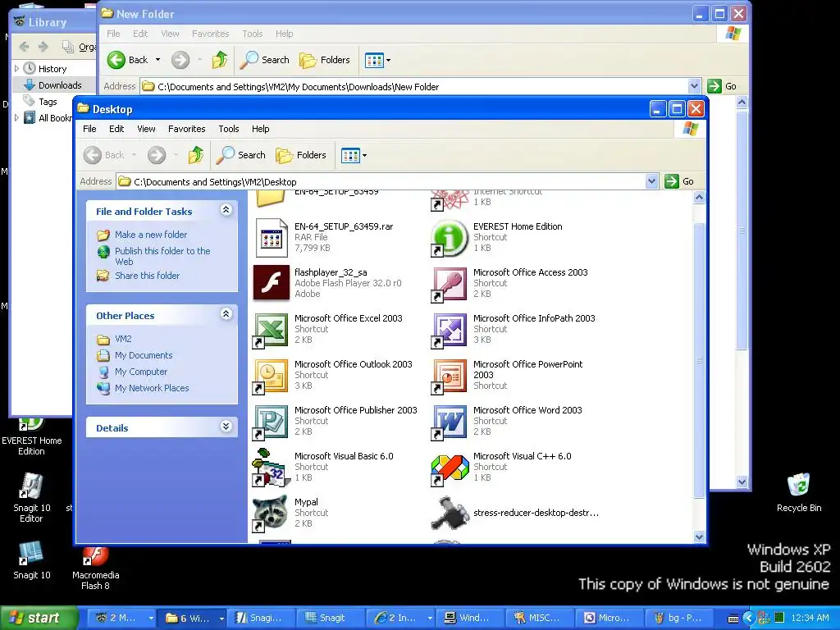Image resolution: width=840 pixels, height=630 pixels.
Task: Click the clock showing 12:34 AM
Action: pos(810,618)
